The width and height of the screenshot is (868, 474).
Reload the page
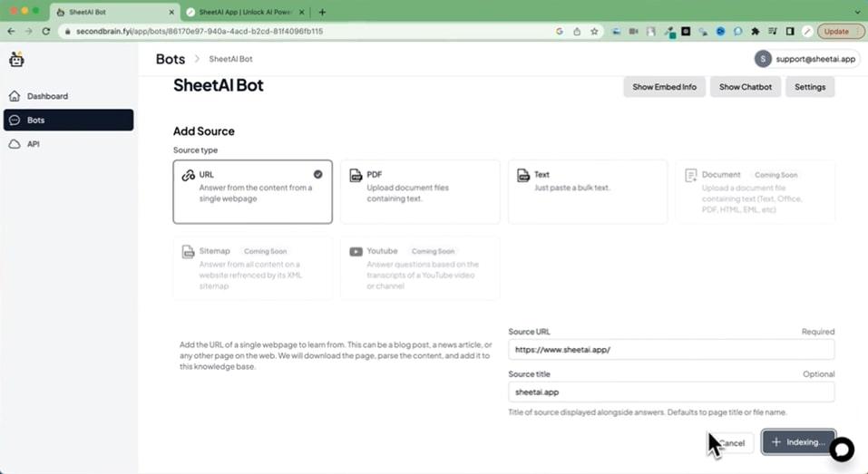pyautogui.click(x=46, y=32)
